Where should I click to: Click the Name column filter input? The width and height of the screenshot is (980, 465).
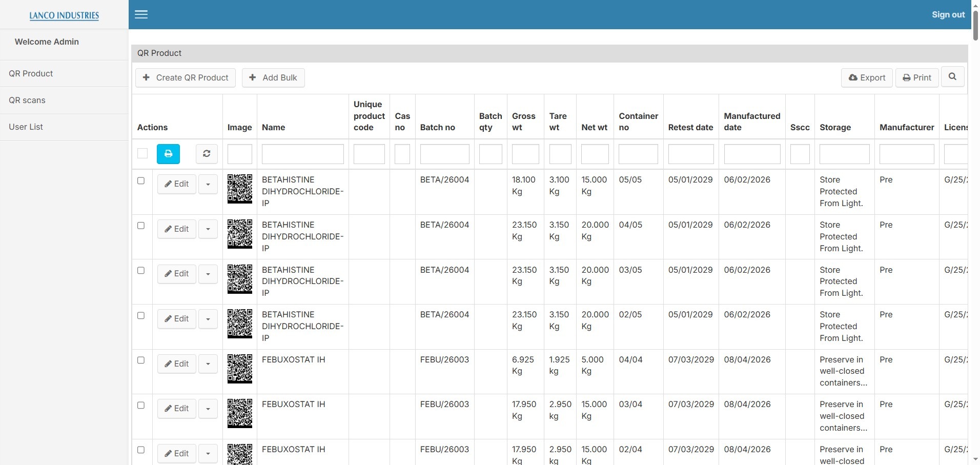tap(302, 154)
